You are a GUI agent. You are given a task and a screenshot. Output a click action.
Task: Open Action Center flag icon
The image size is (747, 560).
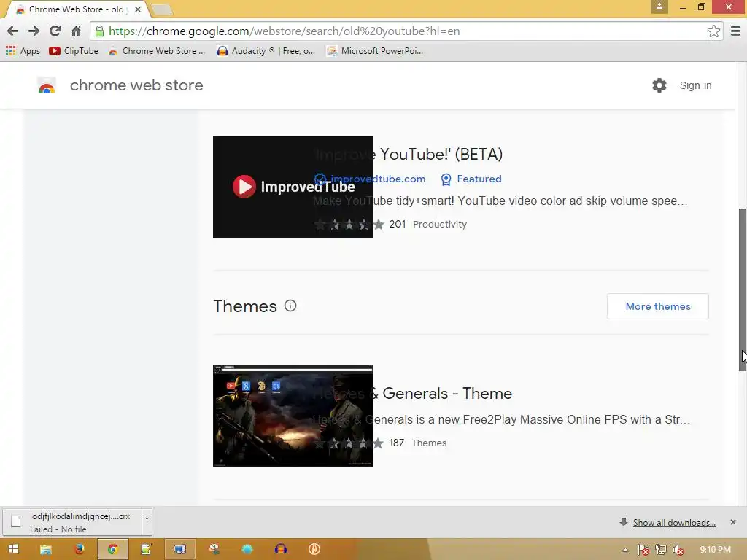coord(643,550)
